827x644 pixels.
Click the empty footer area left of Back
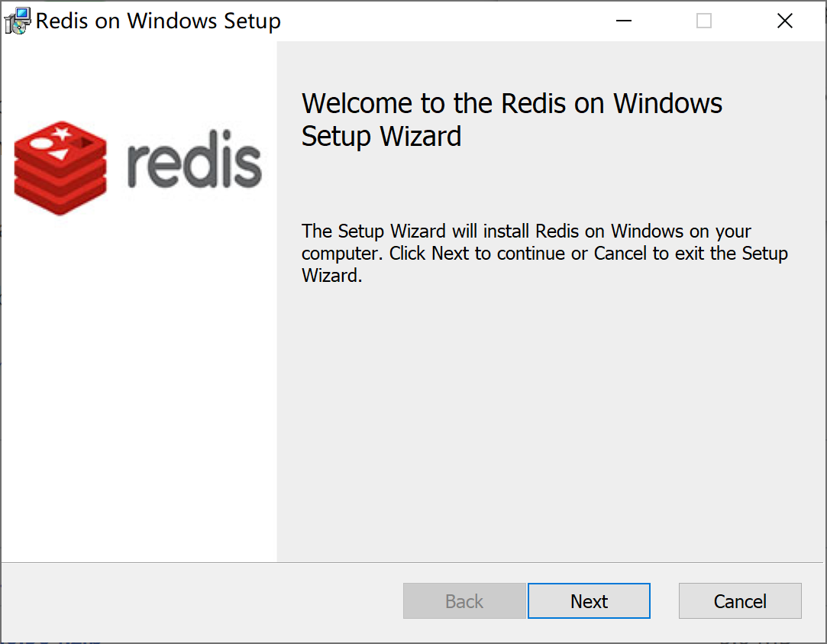tap(199, 601)
